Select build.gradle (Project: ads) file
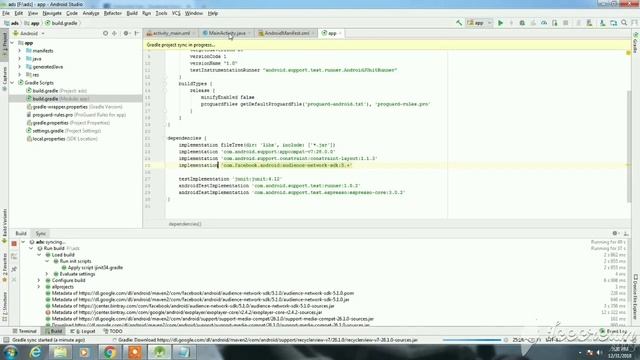The image size is (640, 360). pyautogui.click(x=57, y=91)
